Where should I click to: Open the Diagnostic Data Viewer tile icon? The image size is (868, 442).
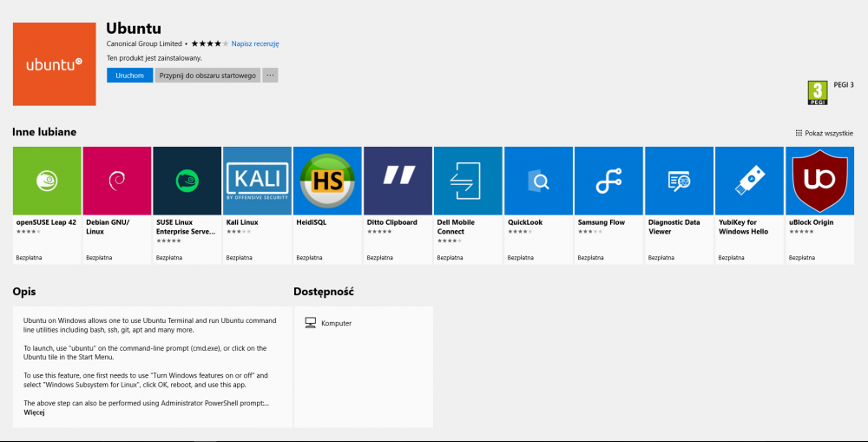(680, 181)
